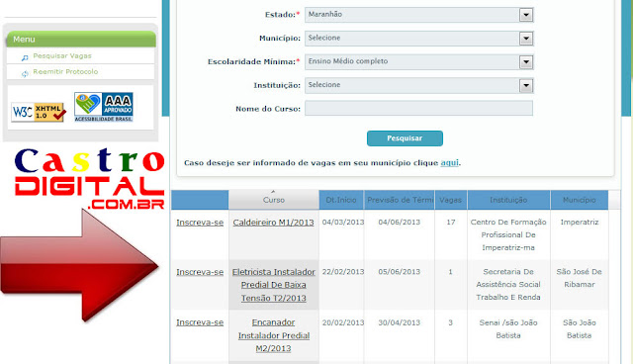Click Centro De Formação Profissional De Imperatriz-ma cell
This screenshot has height=364, width=633.
508,234
